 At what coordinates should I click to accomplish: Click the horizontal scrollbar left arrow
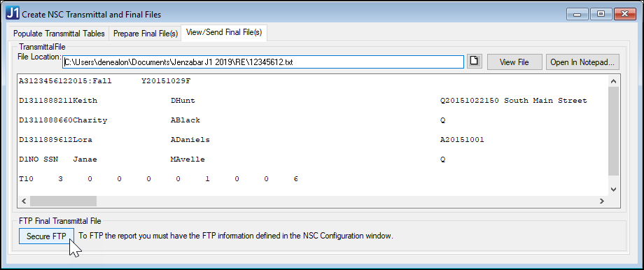[x=23, y=201]
